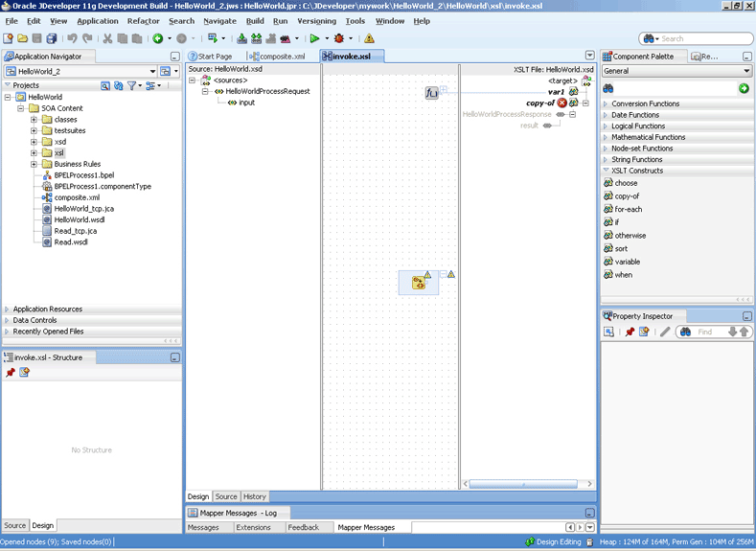Click the Open folder toolbar icon

(22, 38)
